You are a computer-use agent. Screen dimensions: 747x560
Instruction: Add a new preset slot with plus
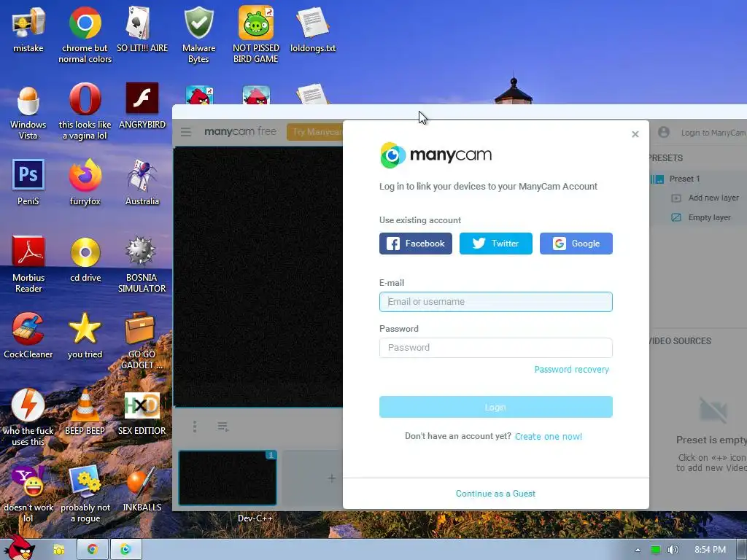point(332,478)
